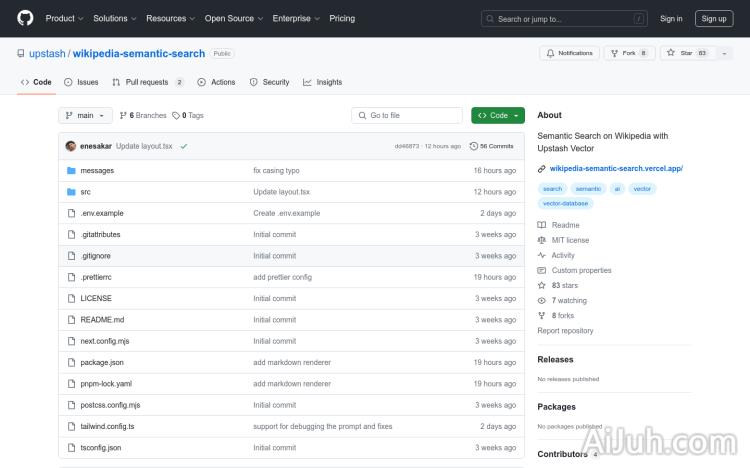
Task: Click the Search or jump to field
Action: tap(564, 19)
